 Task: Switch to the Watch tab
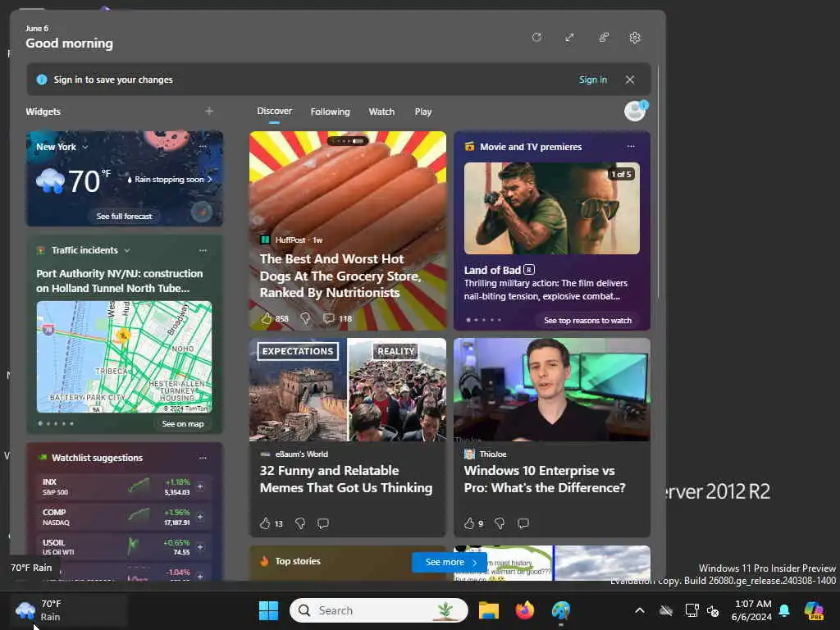coord(381,112)
